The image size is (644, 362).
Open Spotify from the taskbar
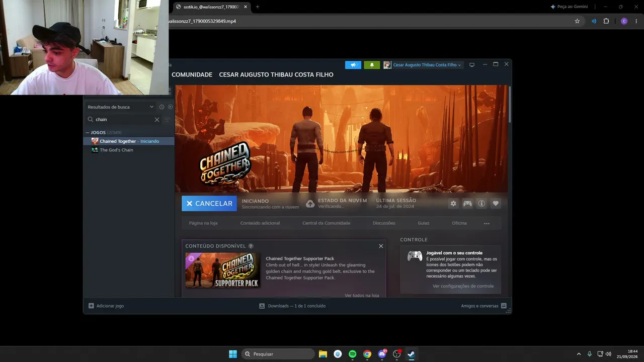point(353,354)
